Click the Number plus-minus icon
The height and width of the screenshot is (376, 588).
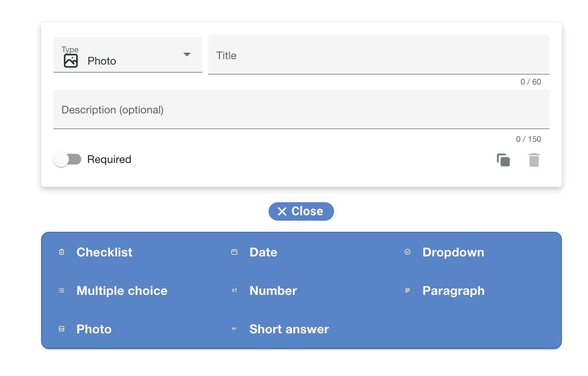[x=234, y=291]
